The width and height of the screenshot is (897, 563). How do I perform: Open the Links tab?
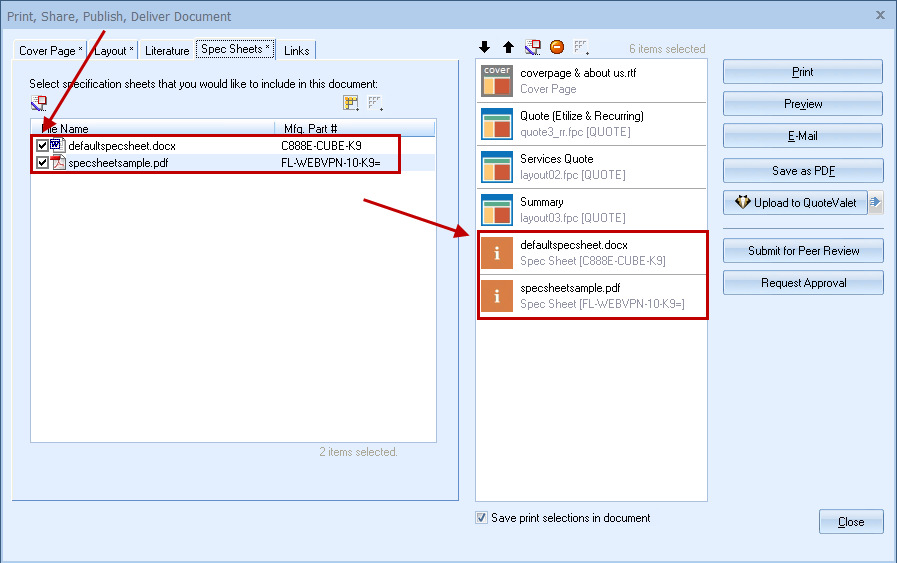point(296,50)
